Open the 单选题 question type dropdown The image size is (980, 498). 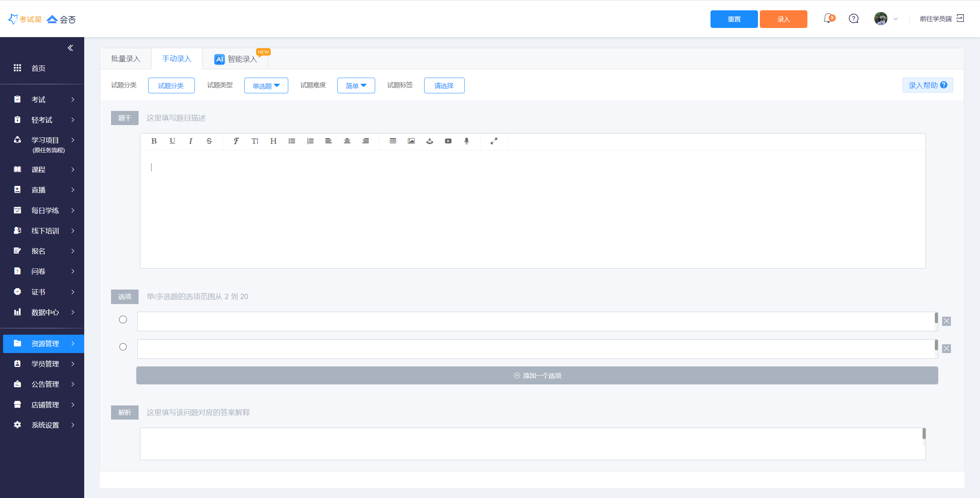266,86
